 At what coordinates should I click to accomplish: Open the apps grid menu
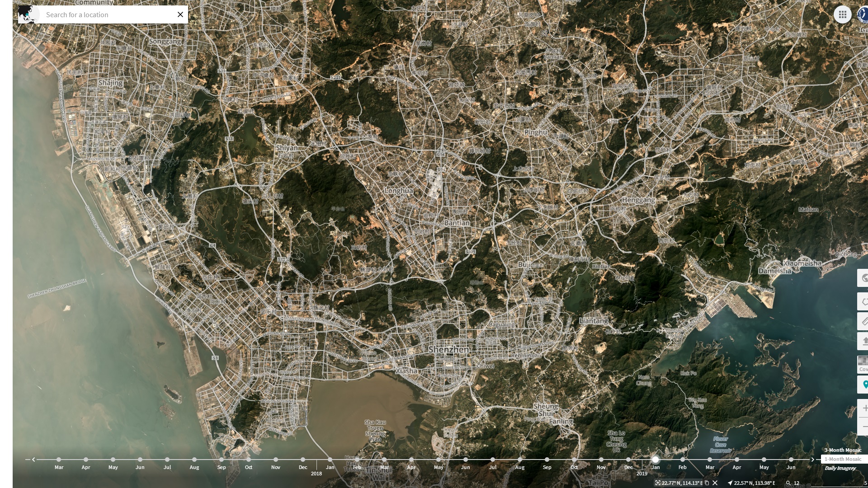coord(842,15)
